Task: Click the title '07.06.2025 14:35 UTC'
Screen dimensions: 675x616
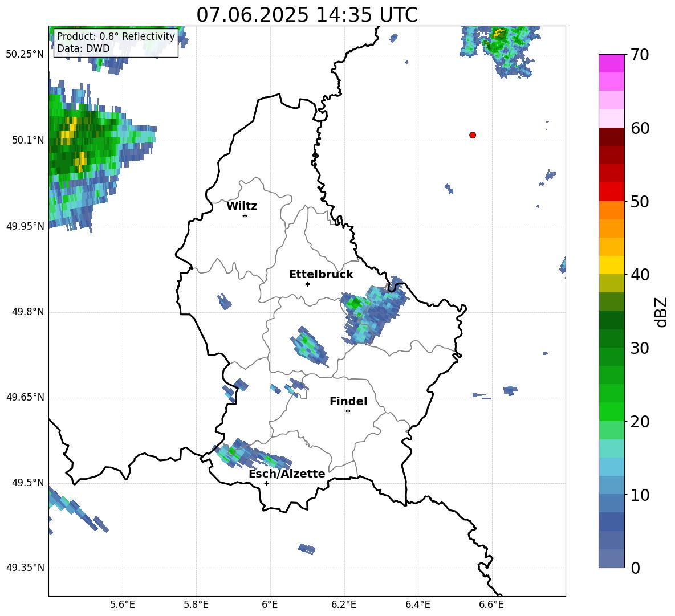Action: [x=307, y=15]
